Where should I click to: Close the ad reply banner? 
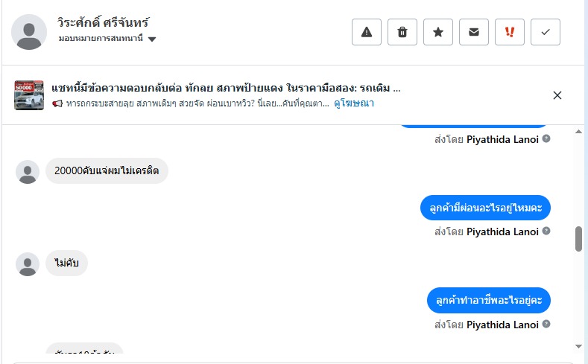(557, 95)
